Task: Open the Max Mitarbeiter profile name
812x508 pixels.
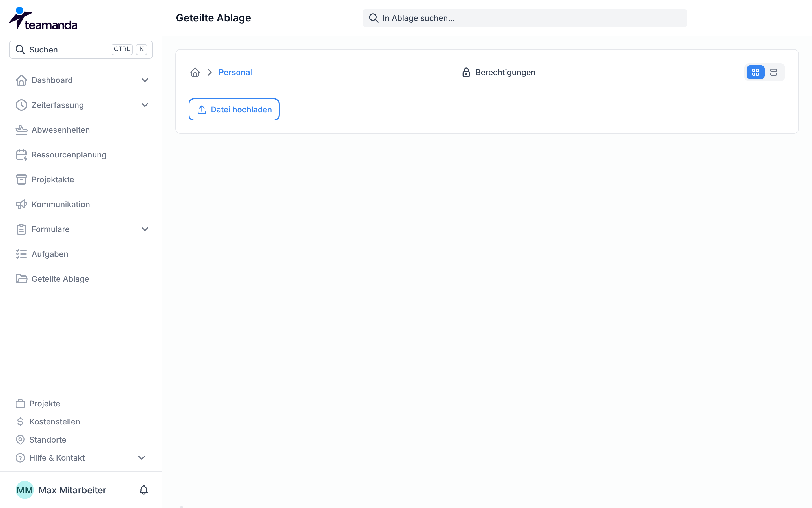Action: coord(72,490)
